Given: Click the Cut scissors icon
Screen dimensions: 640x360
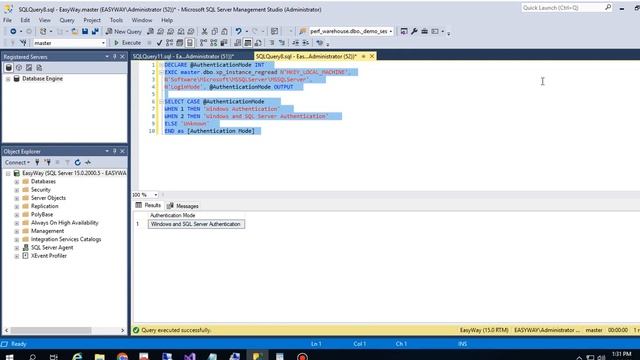Looking at the screenshot, I should point(204,31).
